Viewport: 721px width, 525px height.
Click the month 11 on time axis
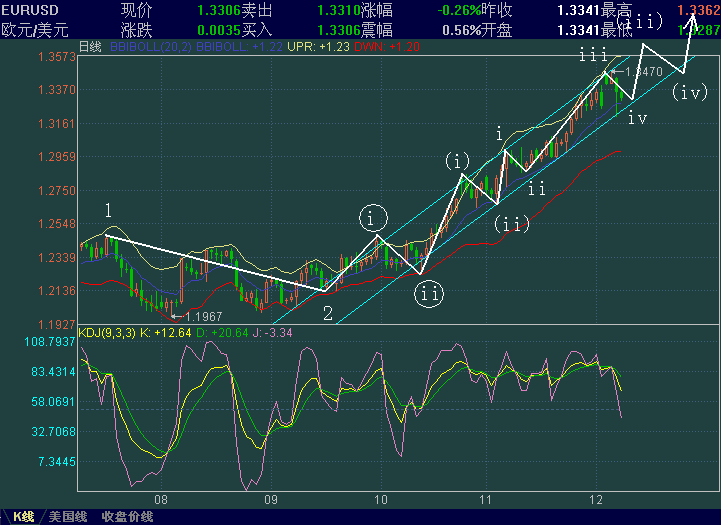[x=486, y=500]
